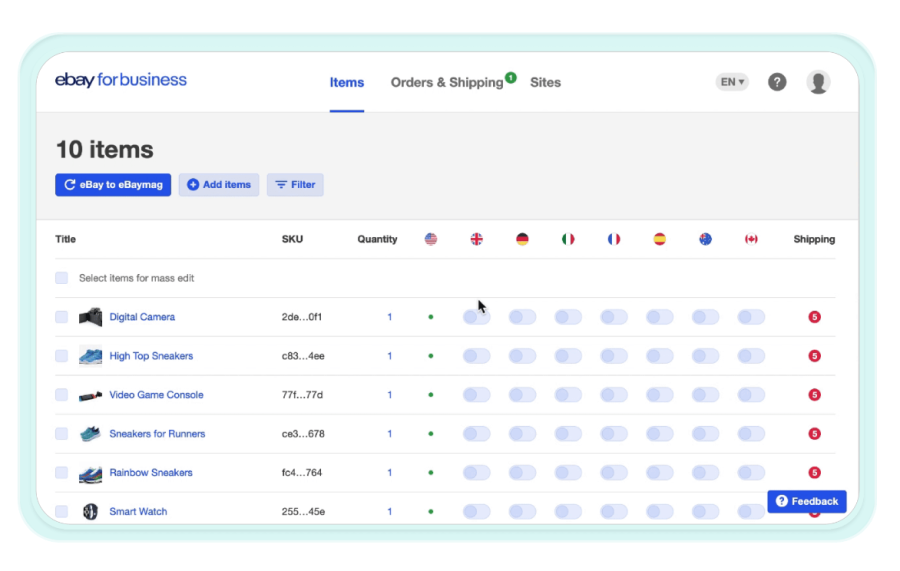Enable Germany listing toggle for Digital Camera
The height and width of the screenshot is (571, 900).
coord(522,317)
